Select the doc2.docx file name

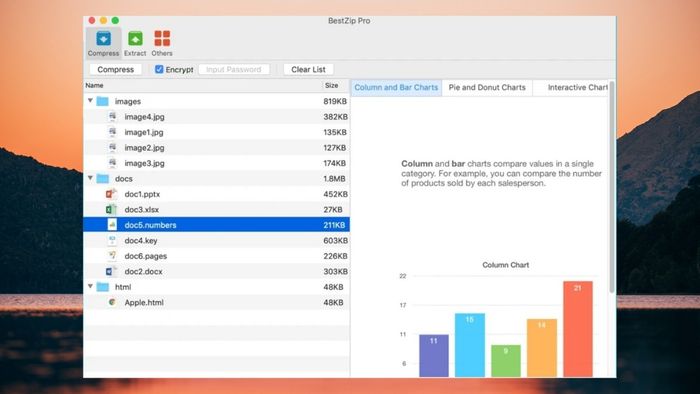143,271
